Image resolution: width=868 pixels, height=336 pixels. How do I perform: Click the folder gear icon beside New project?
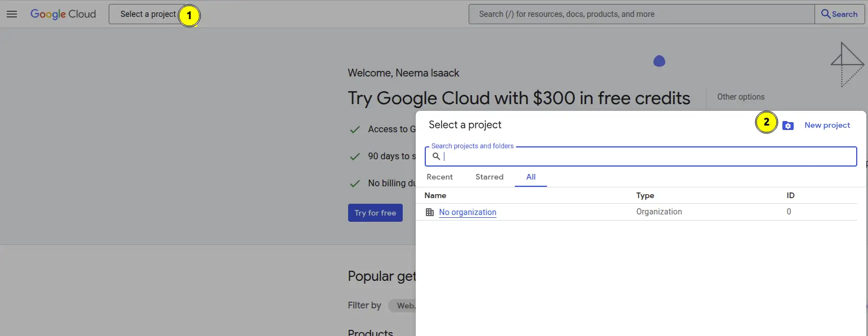pos(788,126)
